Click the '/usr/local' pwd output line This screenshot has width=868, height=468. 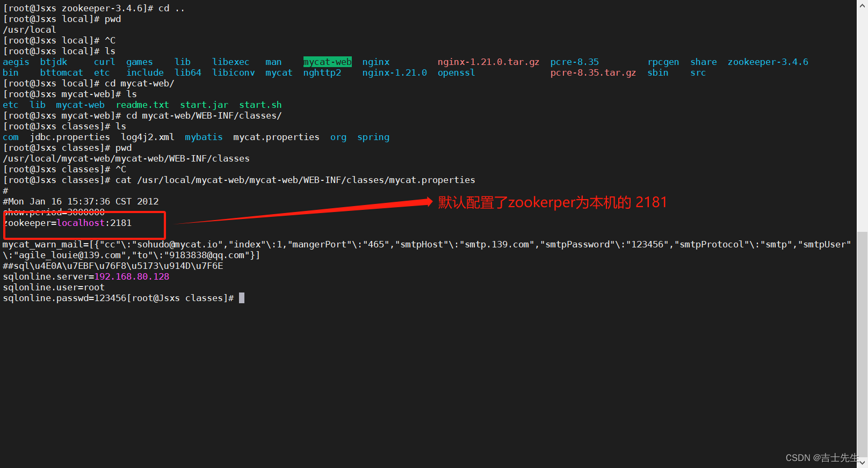[x=30, y=30]
